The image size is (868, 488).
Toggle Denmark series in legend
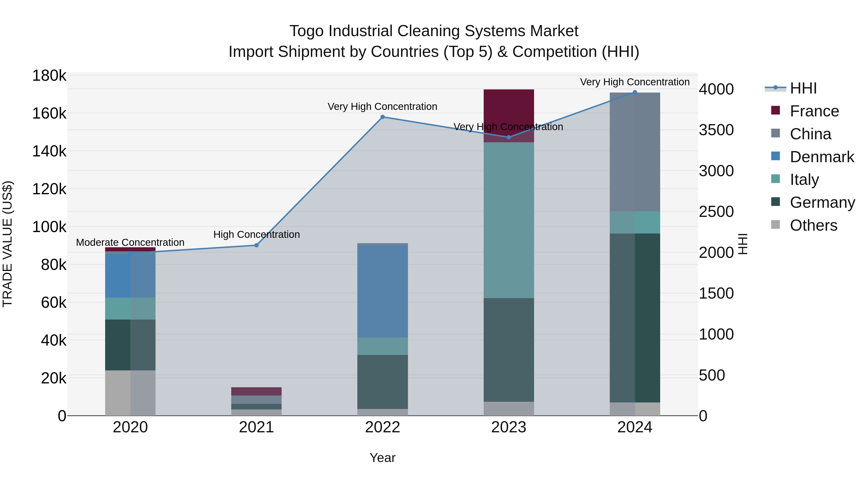coord(812,157)
